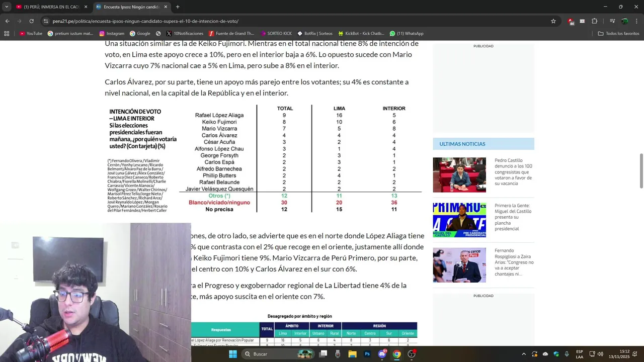The width and height of the screenshot is (644, 362).
Task: Open the Chrome profile avatar
Action: [624, 21]
